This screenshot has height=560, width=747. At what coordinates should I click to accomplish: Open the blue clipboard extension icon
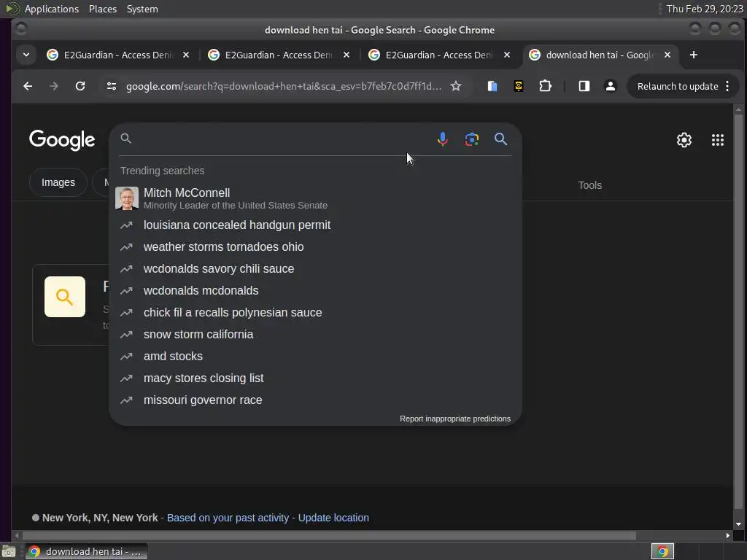(492, 86)
